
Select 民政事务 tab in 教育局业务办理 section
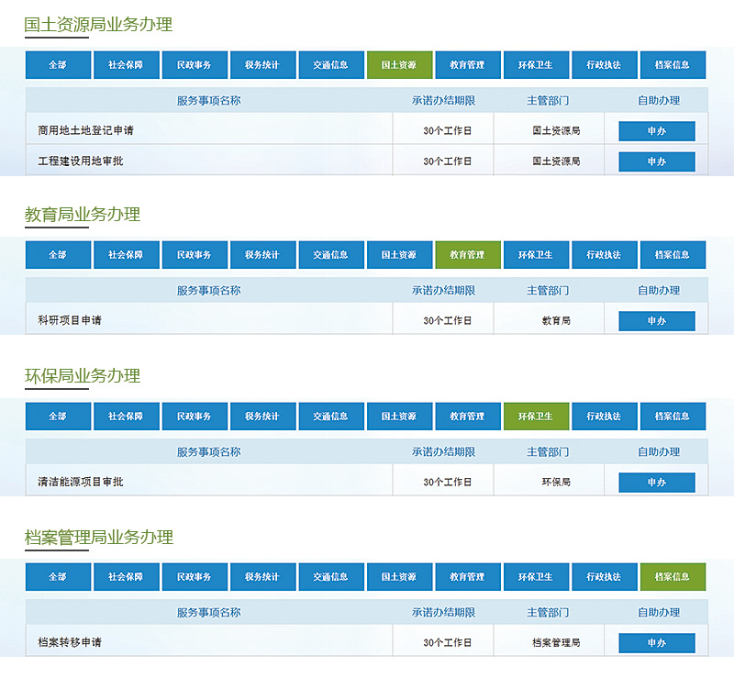tap(195, 255)
